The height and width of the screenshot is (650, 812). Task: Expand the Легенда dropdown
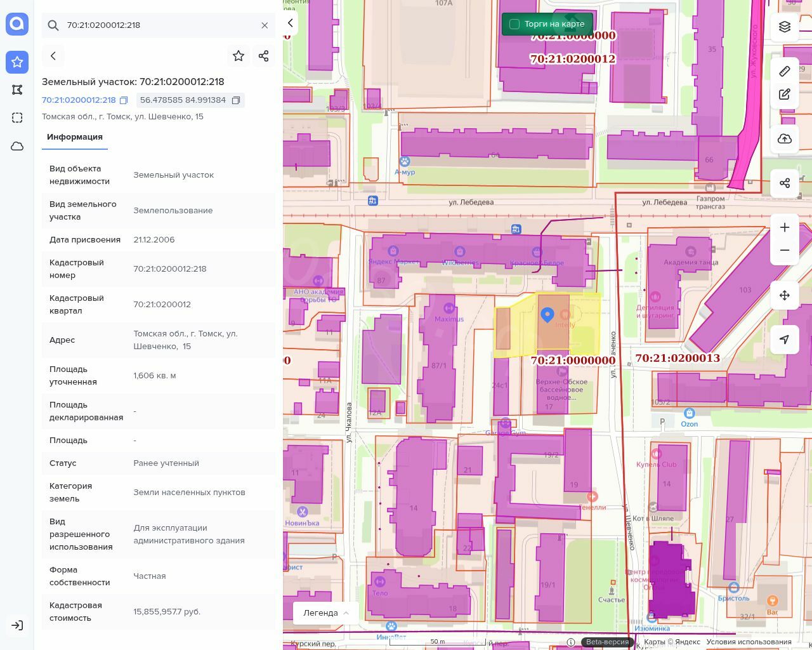326,613
